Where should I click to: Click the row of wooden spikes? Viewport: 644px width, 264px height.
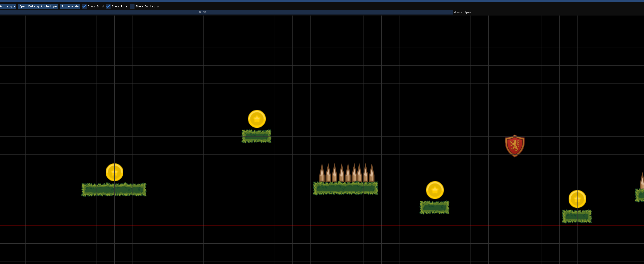(x=347, y=173)
